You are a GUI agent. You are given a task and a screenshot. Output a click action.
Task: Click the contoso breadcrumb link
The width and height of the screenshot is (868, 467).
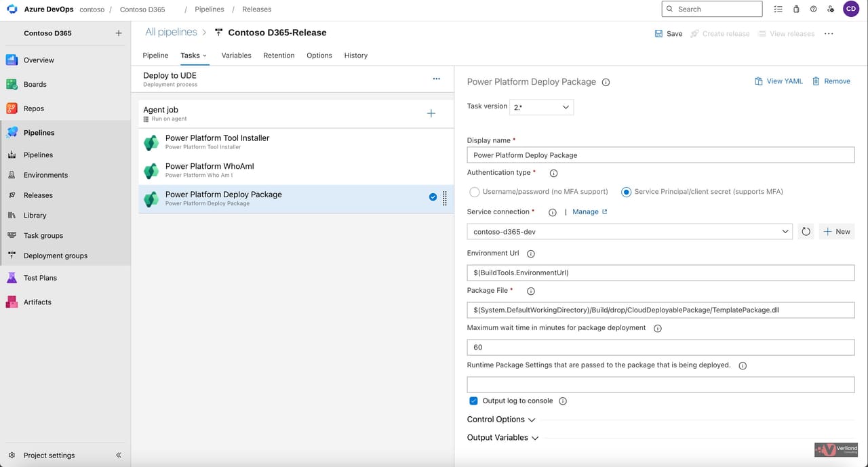coord(92,9)
